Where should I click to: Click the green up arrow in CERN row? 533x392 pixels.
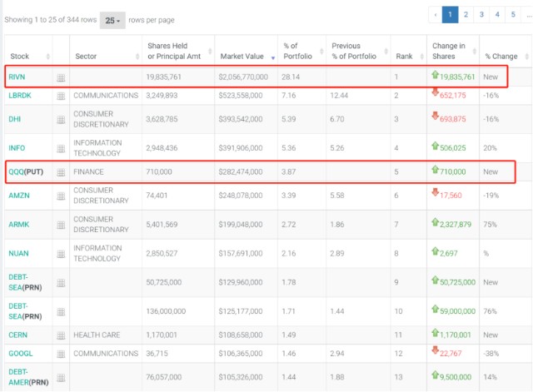pos(435,333)
